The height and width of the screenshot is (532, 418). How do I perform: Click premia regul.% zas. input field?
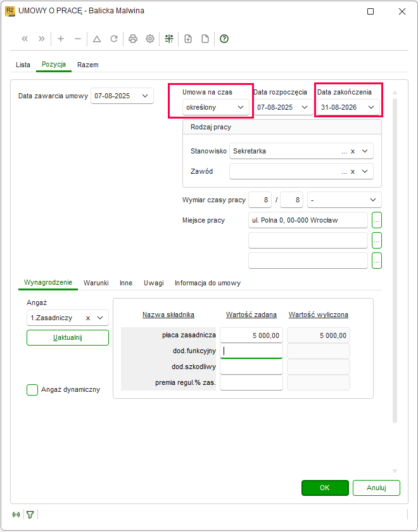pyautogui.click(x=251, y=383)
